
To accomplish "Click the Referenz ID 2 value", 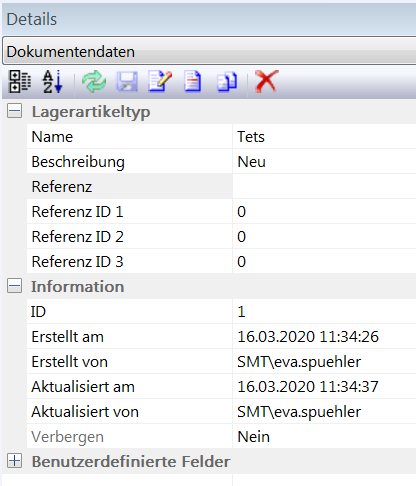I will click(x=324, y=237).
